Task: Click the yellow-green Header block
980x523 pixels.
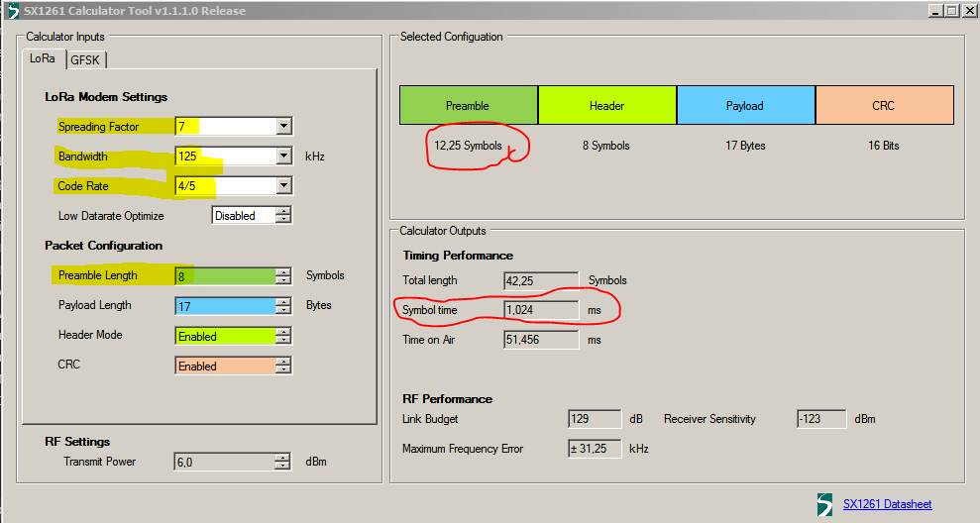Action: pyautogui.click(x=606, y=105)
